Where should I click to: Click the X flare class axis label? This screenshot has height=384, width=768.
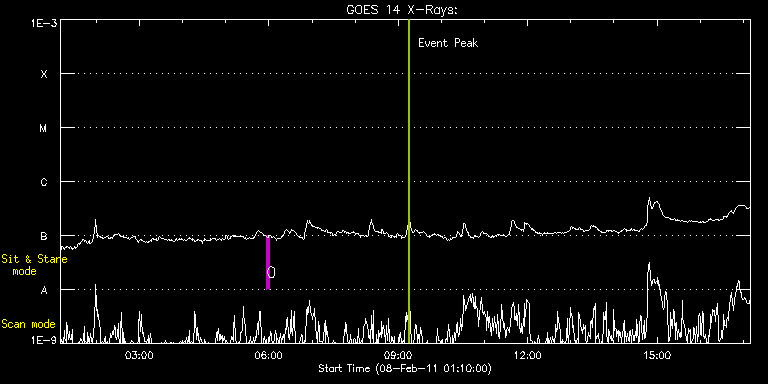[44, 74]
